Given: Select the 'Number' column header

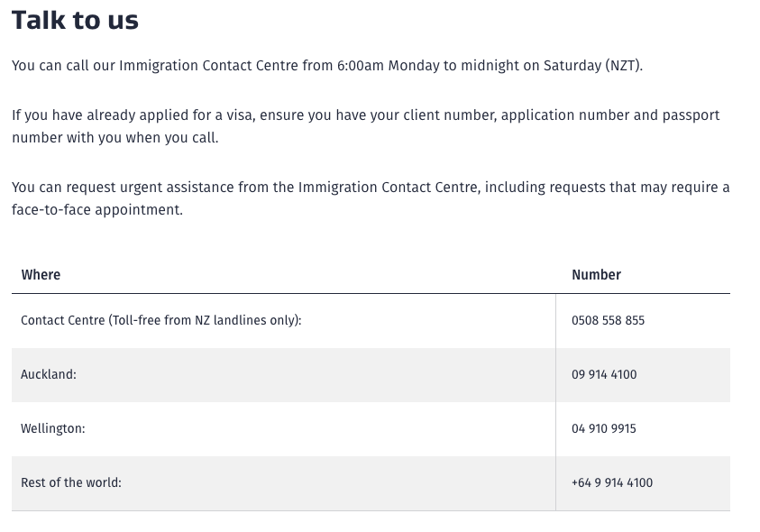Looking at the screenshot, I should click(x=596, y=275).
